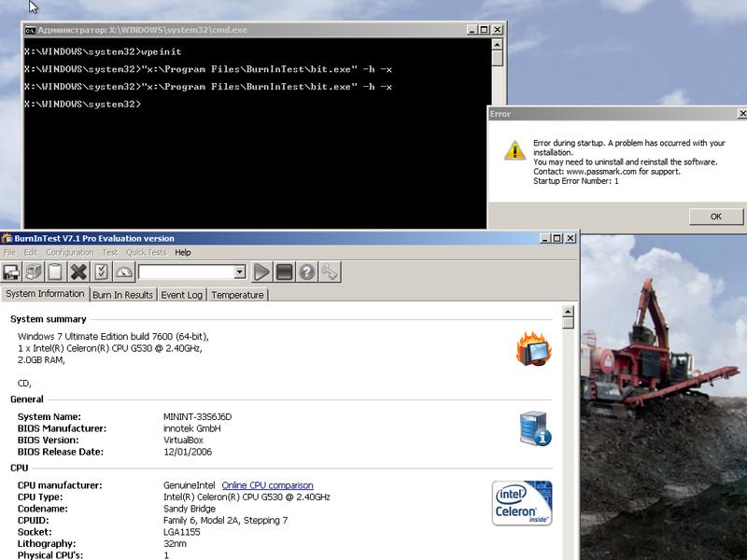Maximize the cmd.exe window

click(484, 30)
